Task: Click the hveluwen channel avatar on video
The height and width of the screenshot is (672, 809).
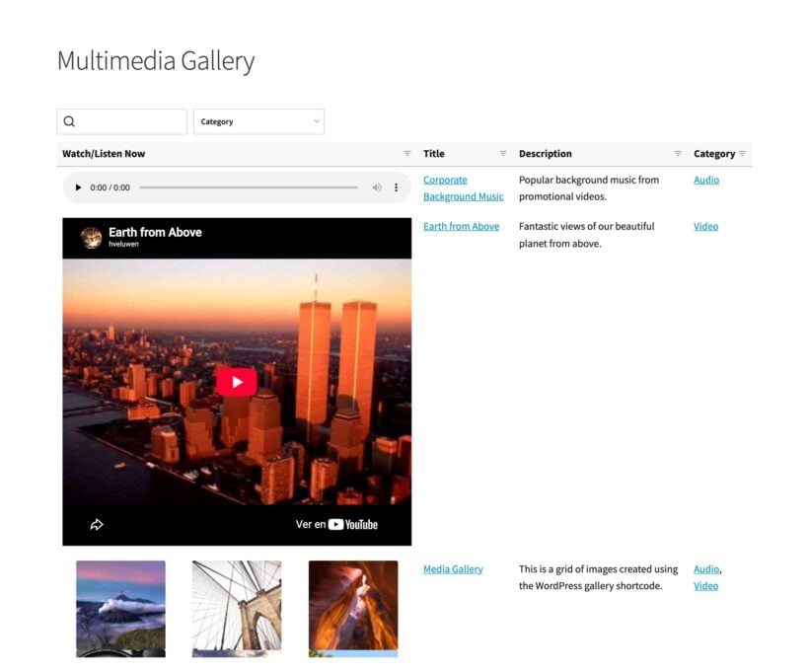Action: point(92,238)
